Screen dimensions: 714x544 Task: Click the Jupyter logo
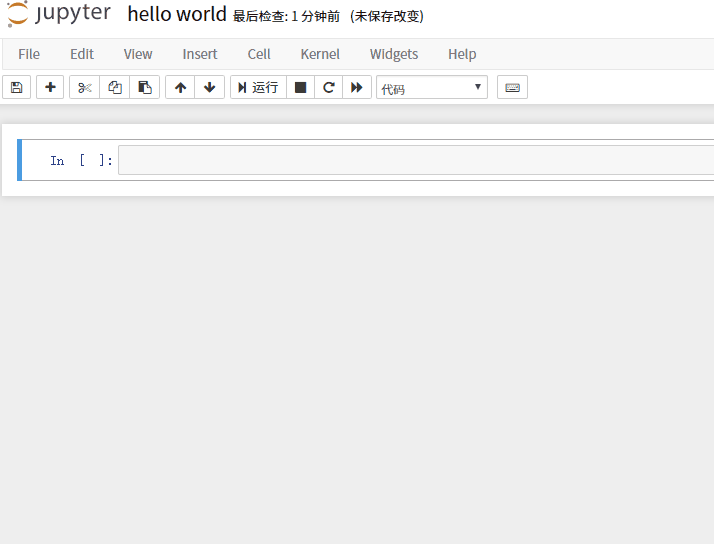click(x=59, y=14)
